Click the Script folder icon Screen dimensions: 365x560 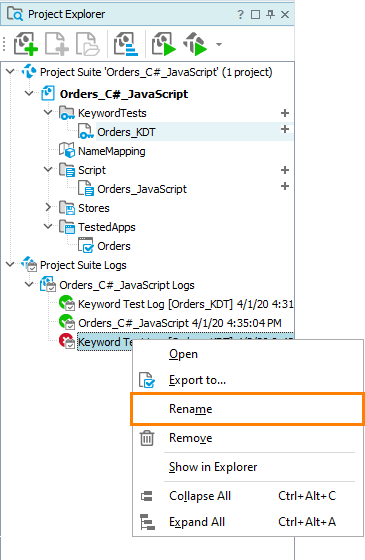click(x=67, y=170)
